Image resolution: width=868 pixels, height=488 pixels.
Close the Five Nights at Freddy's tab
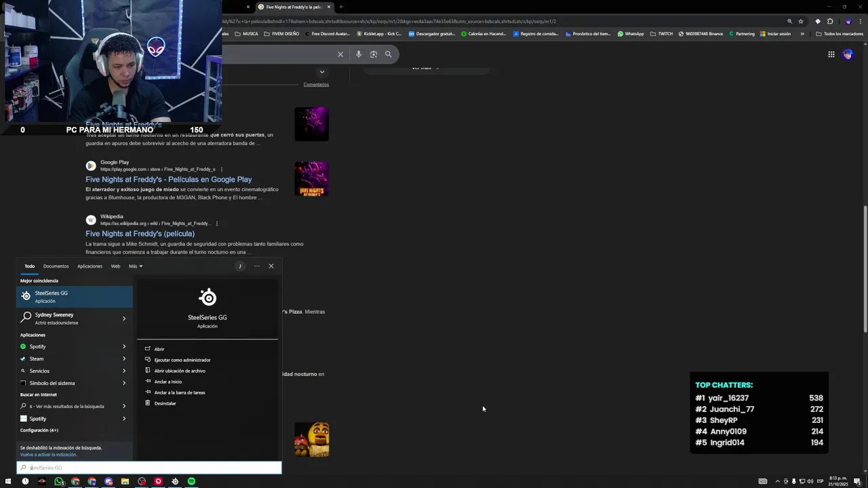[x=329, y=7]
